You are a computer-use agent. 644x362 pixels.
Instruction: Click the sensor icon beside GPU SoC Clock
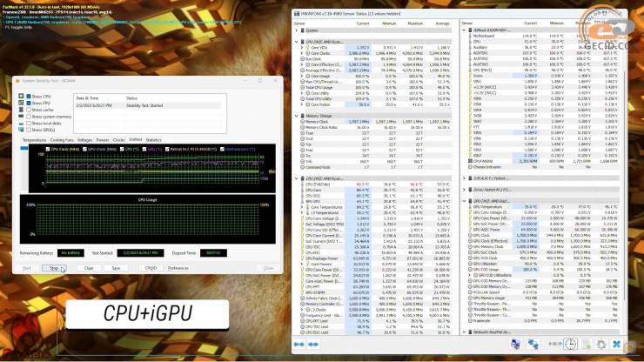(x=470, y=252)
